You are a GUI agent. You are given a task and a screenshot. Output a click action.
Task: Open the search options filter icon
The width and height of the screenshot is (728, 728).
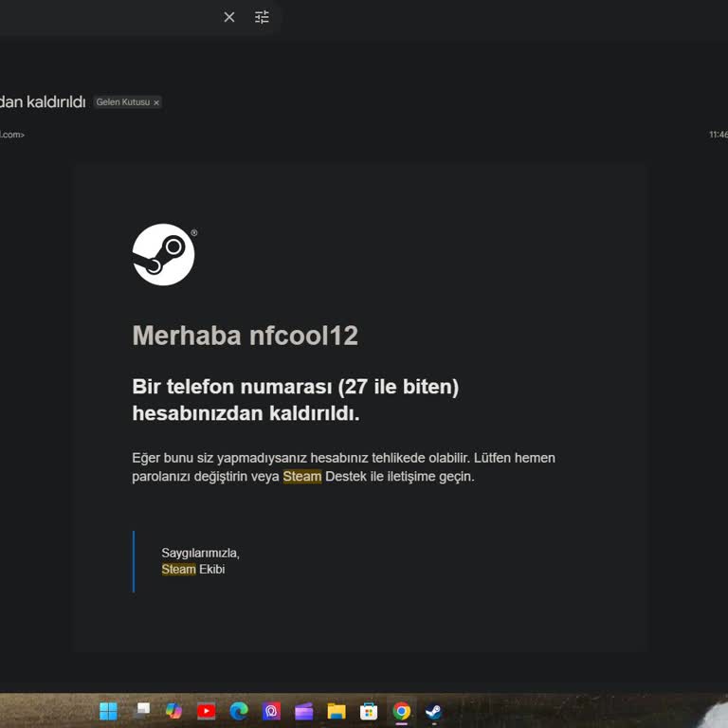(x=262, y=17)
